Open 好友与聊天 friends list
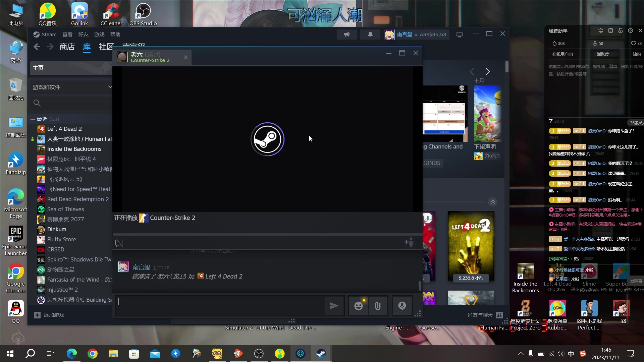Screen dimensions: 644x362 (x=485, y=315)
